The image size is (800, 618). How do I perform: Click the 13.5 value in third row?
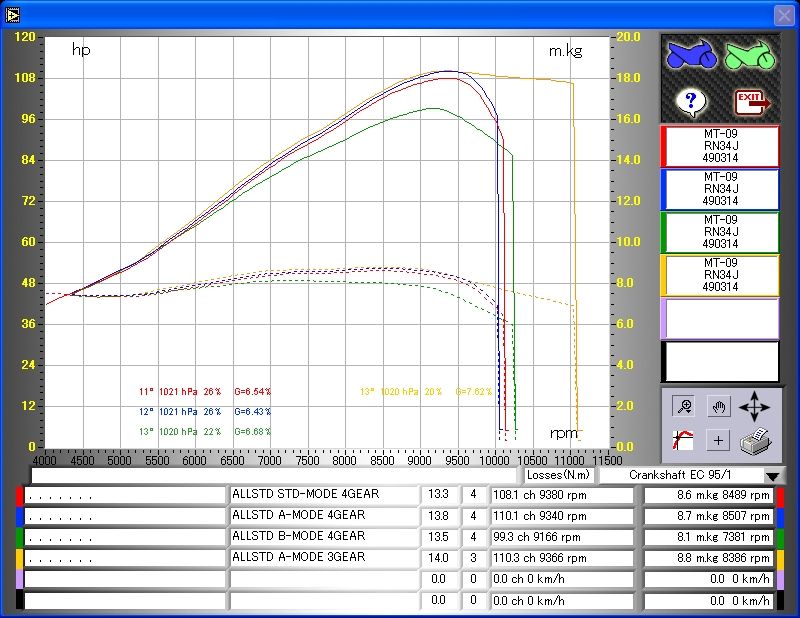point(438,536)
